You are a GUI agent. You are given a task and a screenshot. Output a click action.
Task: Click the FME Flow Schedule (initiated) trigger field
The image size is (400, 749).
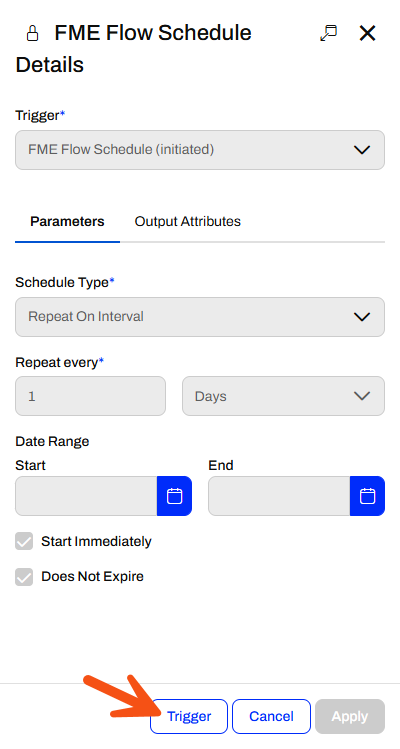click(200, 150)
